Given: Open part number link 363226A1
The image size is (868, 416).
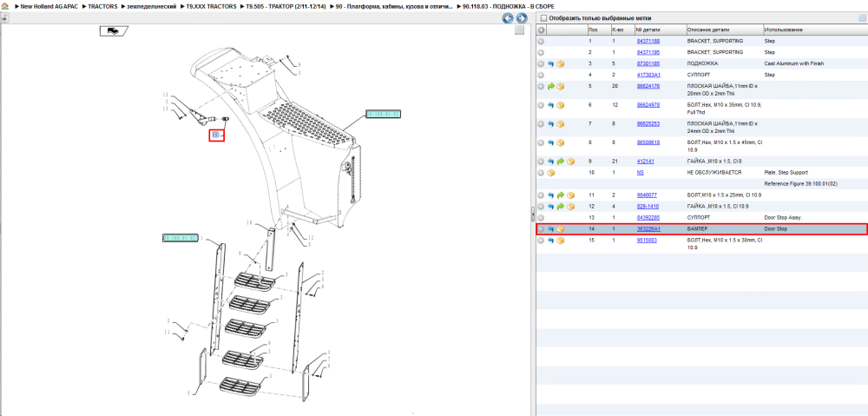Looking at the screenshot, I should click(x=648, y=228).
